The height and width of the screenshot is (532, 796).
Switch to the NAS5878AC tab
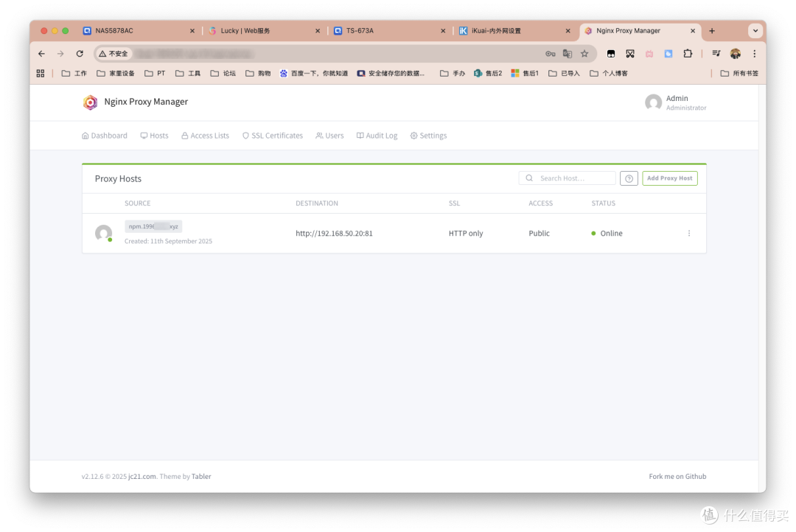coord(137,31)
